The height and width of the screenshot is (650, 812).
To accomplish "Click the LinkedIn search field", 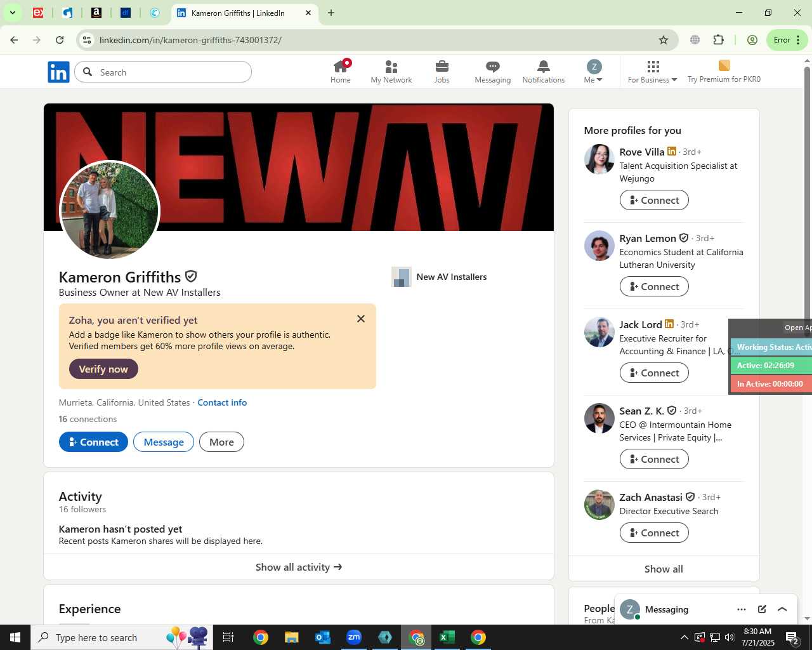I will point(163,72).
